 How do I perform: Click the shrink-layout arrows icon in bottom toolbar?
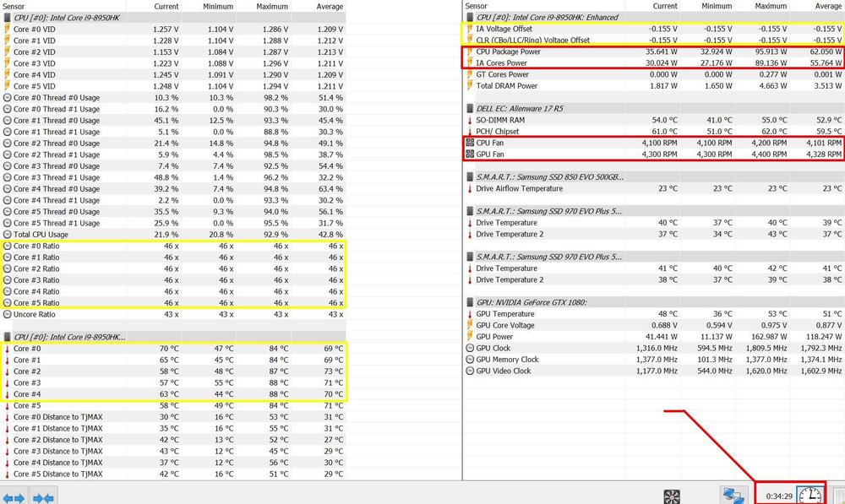click(x=43, y=497)
